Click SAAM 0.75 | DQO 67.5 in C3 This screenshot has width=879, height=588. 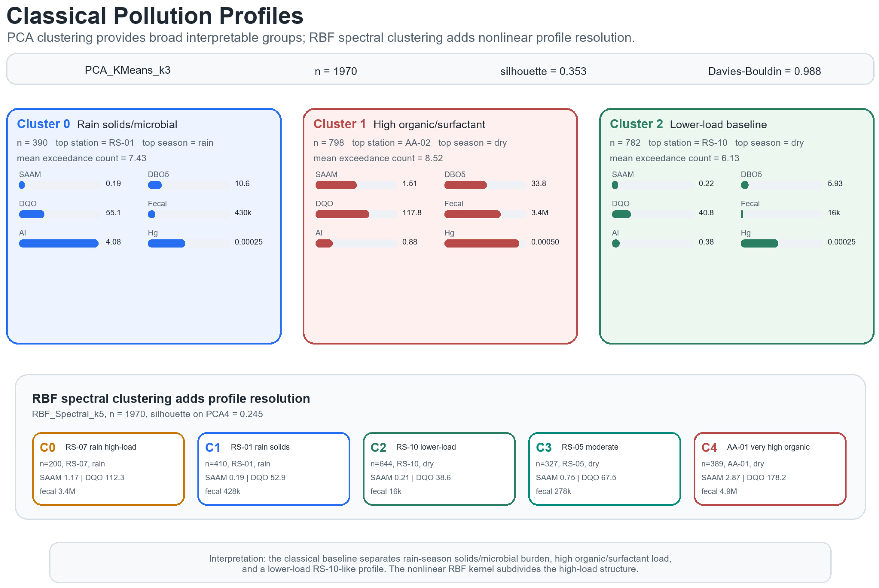click(576, 477)
